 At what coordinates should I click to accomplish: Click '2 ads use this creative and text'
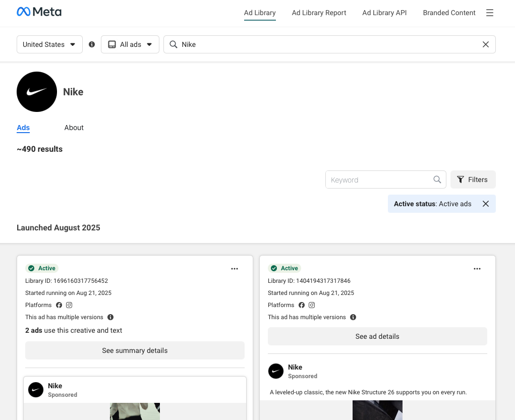[74, 330]
